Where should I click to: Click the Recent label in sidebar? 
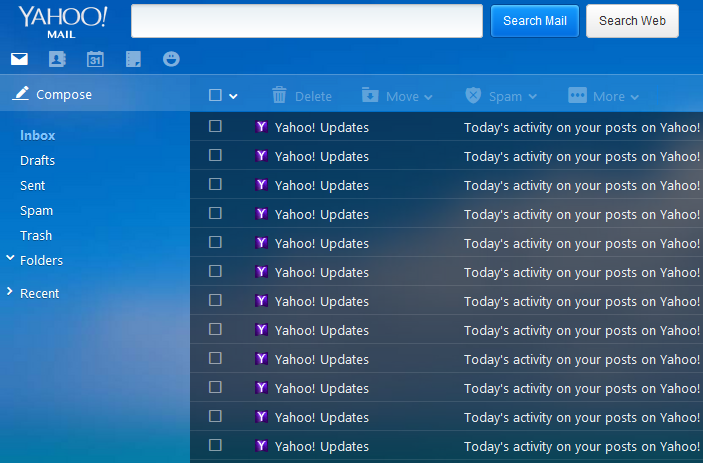(39, 294)
